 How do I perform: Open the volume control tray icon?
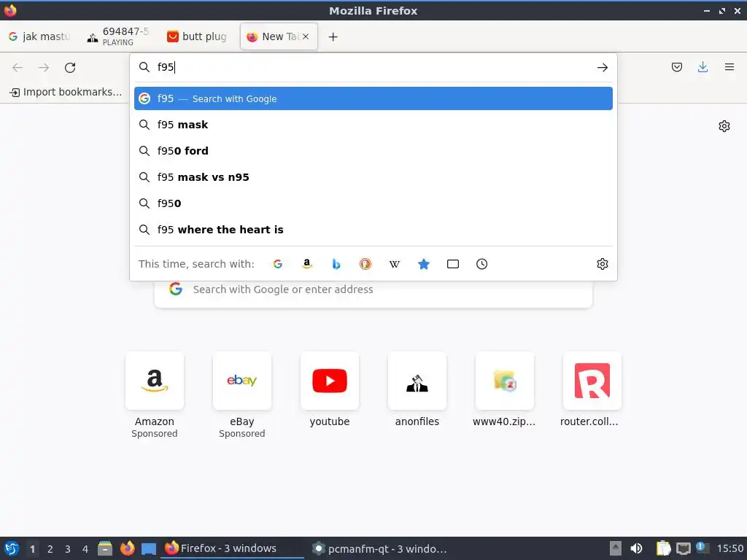pyautogui.click(x=636, y=548)
